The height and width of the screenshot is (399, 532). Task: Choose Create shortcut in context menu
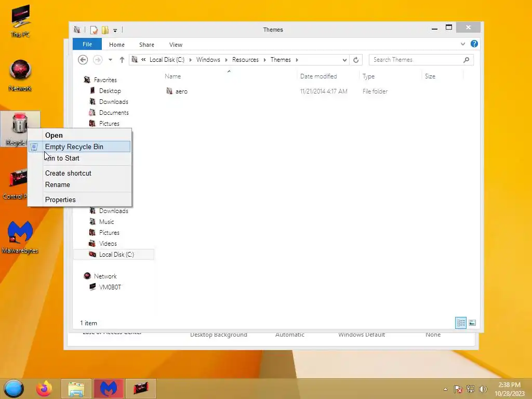[x=79, y=173]
